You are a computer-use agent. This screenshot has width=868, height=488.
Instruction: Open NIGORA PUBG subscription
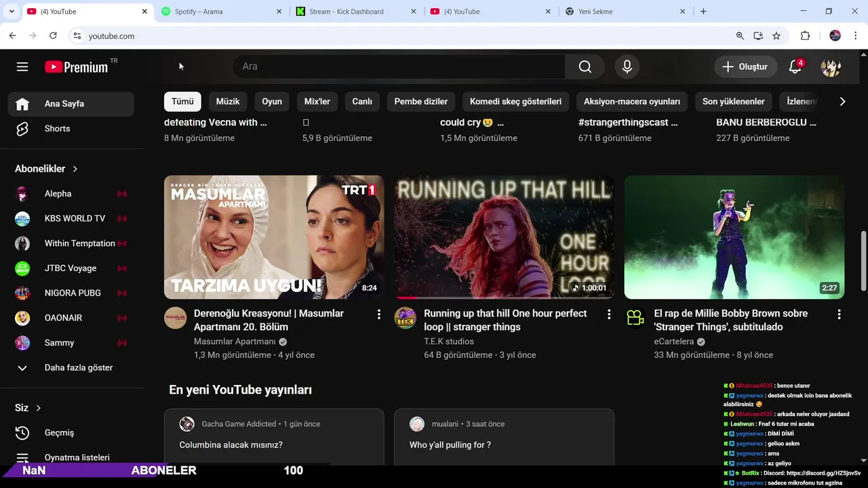tap(71, 293)
